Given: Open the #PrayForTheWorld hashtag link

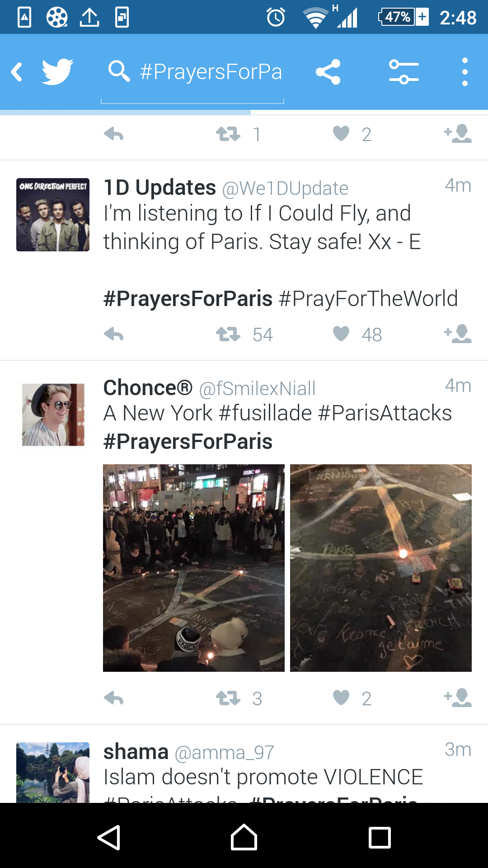Looking at the screenshot, I should pyautogui.click(x=368, y=299).
